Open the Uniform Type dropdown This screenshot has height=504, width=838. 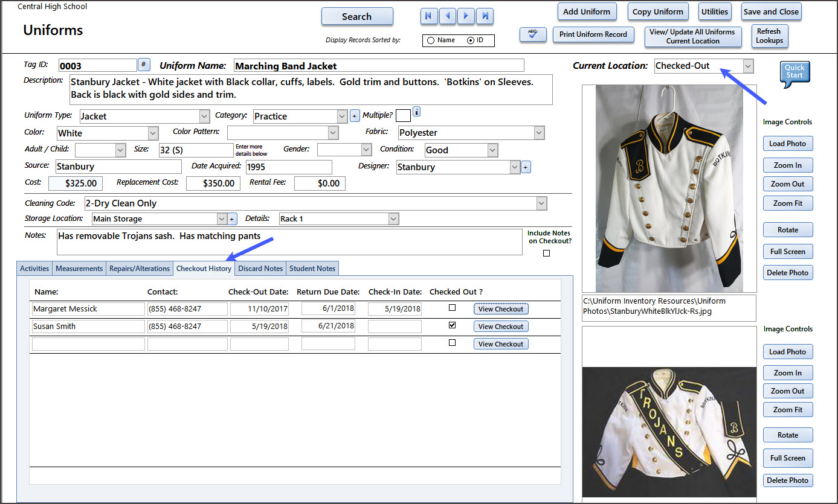point(204,116)
